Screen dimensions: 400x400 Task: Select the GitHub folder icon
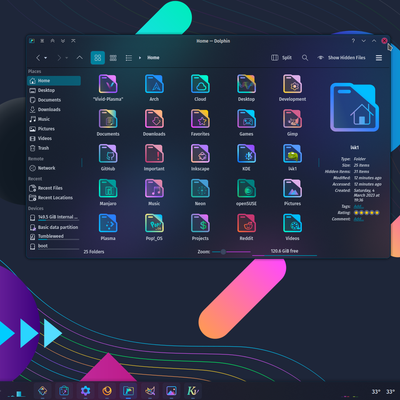pyautogui.click(x=108, y=154)
